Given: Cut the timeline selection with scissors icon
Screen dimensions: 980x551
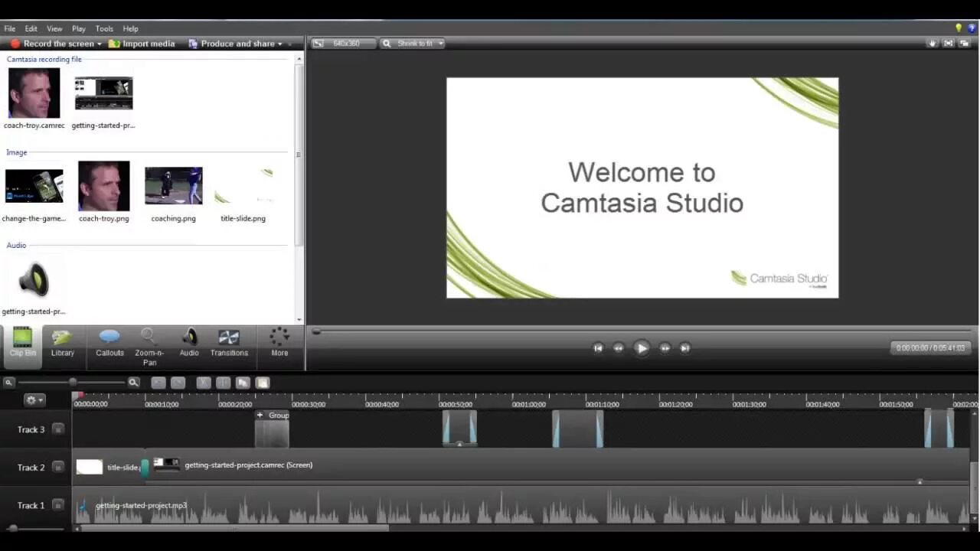Looking at the screenshot, I should click(204, 383).
